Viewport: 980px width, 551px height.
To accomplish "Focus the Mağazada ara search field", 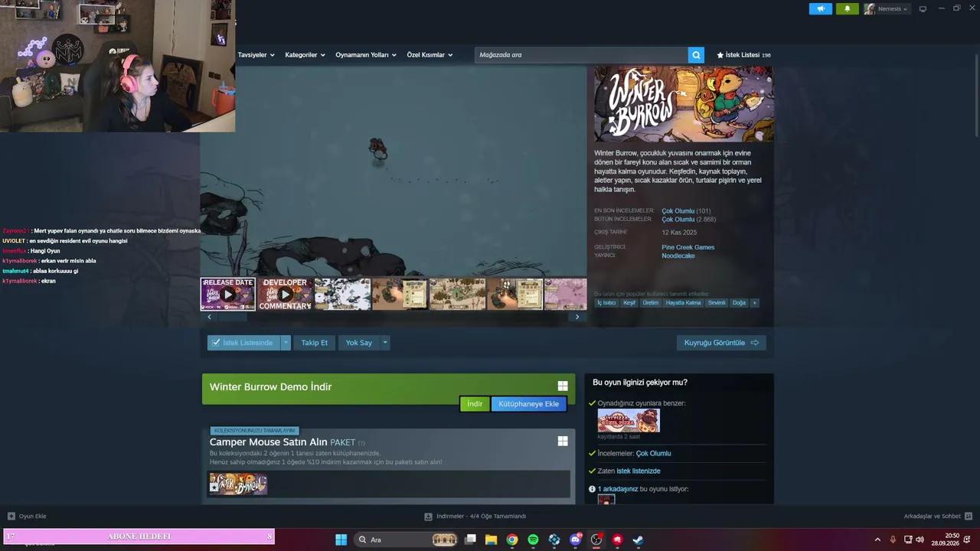I will (581, 55).
